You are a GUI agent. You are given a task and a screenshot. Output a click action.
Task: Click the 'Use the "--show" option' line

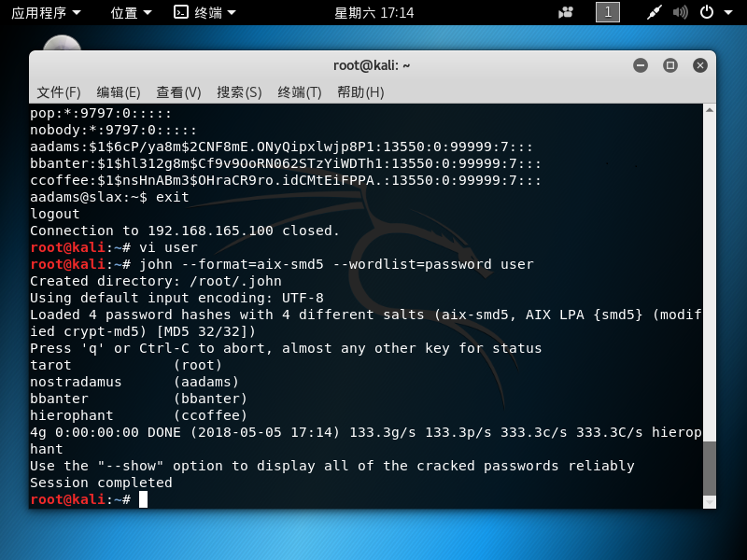pyautogui.click(x=332, y=466)
